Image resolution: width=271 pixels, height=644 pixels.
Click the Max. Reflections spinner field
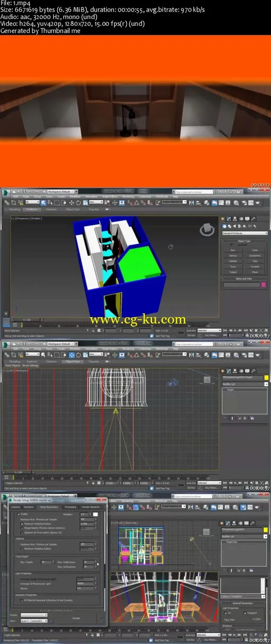pyautogui.click(x=87, y=562)
